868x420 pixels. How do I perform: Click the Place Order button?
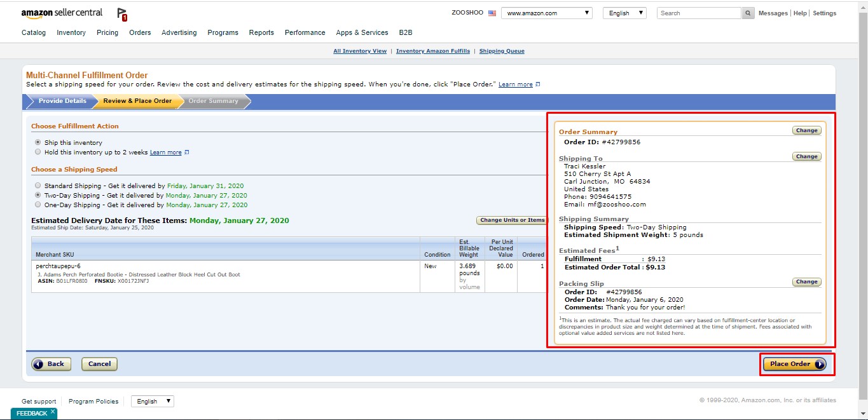point(795,364)
